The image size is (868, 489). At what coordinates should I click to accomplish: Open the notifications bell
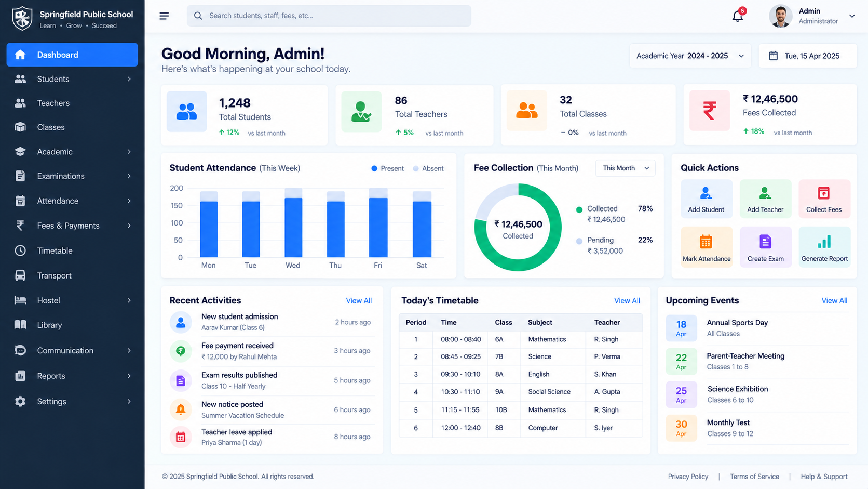click(x=738, y=16)
